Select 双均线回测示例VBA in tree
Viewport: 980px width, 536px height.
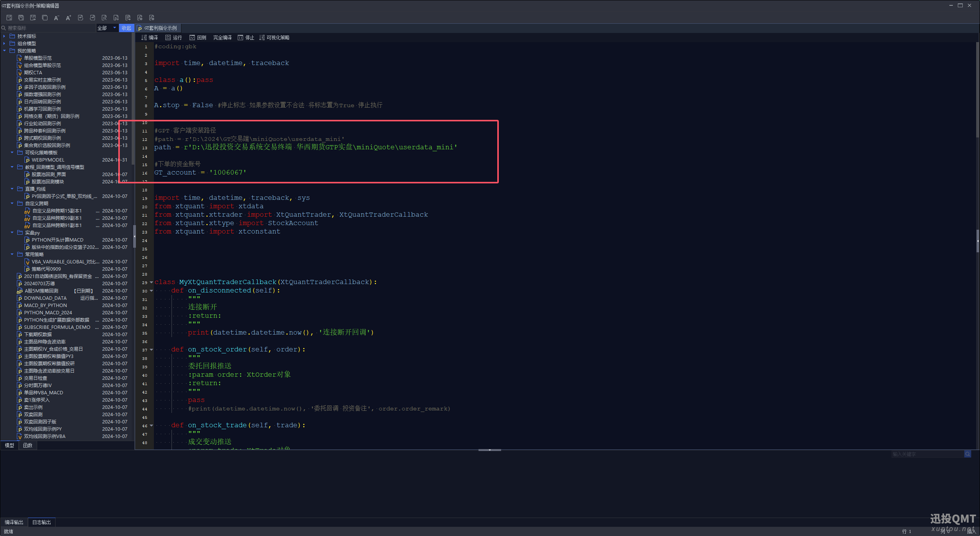[44, 436]
